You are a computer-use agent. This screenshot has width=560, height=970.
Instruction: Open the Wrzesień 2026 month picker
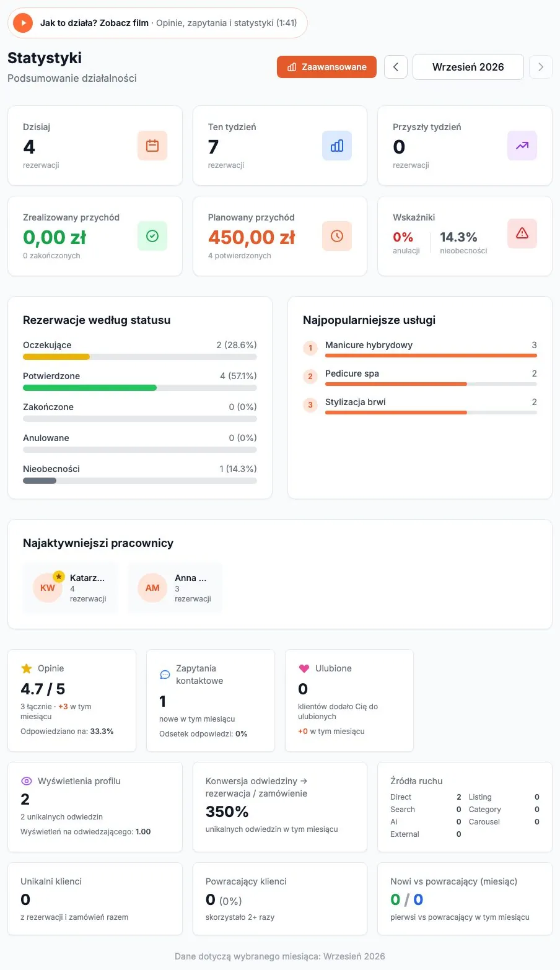(x=468, y=67)
